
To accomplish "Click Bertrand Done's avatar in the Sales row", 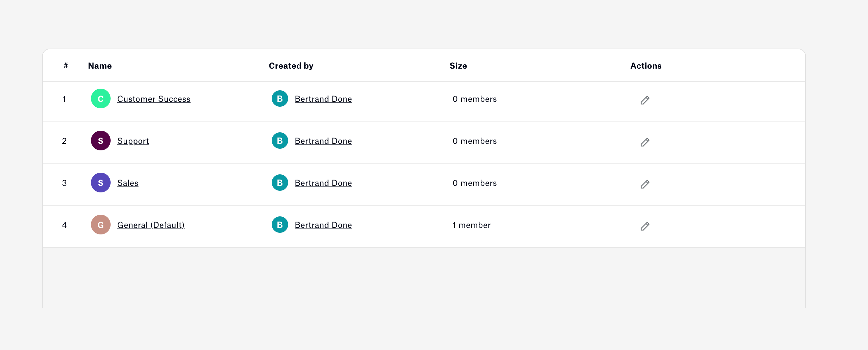I will [279, 183].
